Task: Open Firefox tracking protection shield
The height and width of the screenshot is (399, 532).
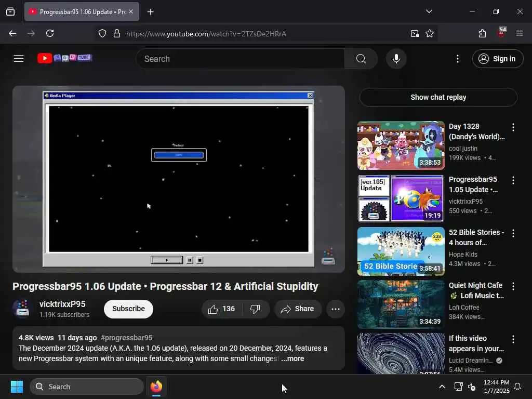Action: [x=102, y=34]
